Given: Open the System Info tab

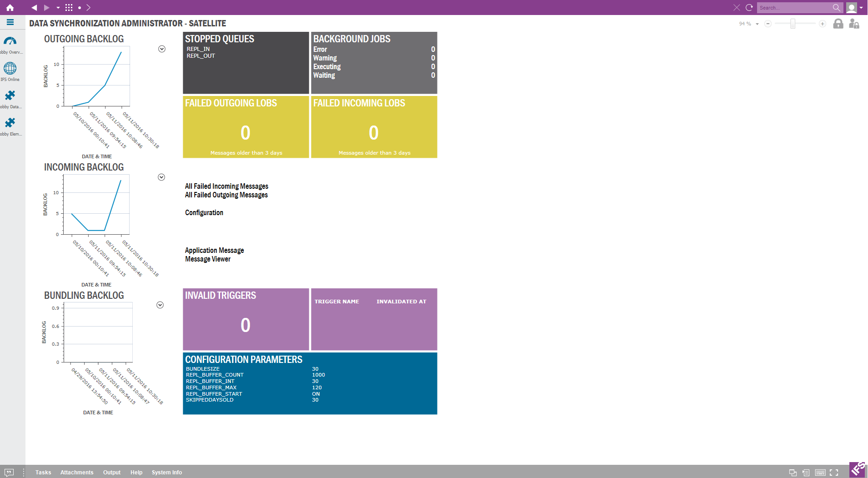Looking at the screenshot, I should click(166, 473).
